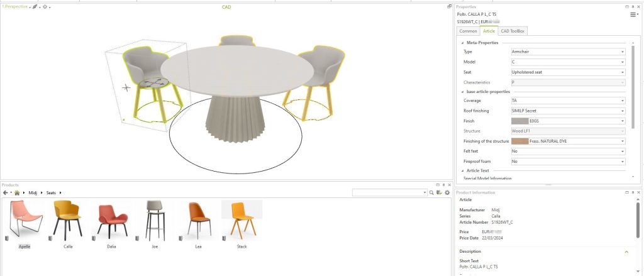Select the Lea chair thumbnail
The height and width of the screenshot is (276, 644).
[x=199, y=221]
